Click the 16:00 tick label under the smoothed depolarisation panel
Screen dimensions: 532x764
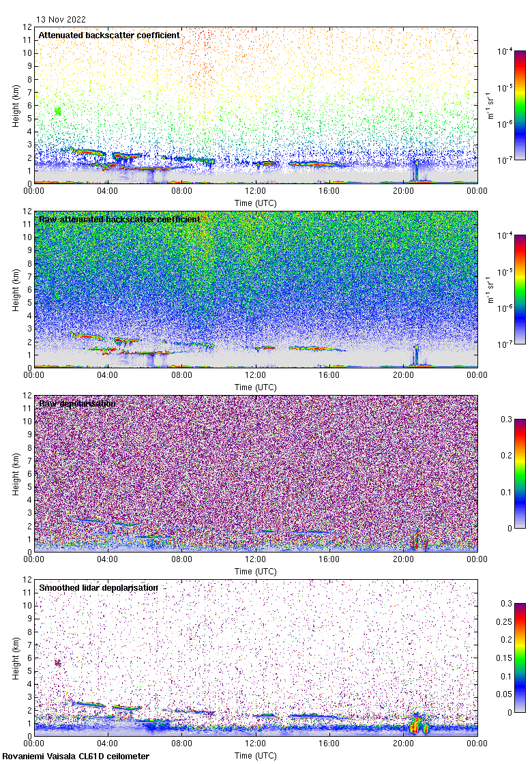329,744
